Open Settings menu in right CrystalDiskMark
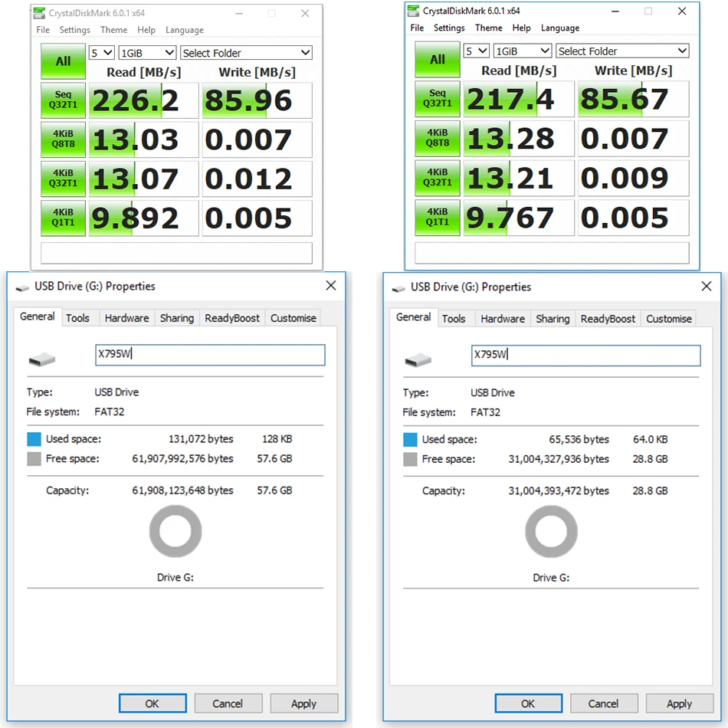This screenshot has width=728, height=728. [449, 28]
